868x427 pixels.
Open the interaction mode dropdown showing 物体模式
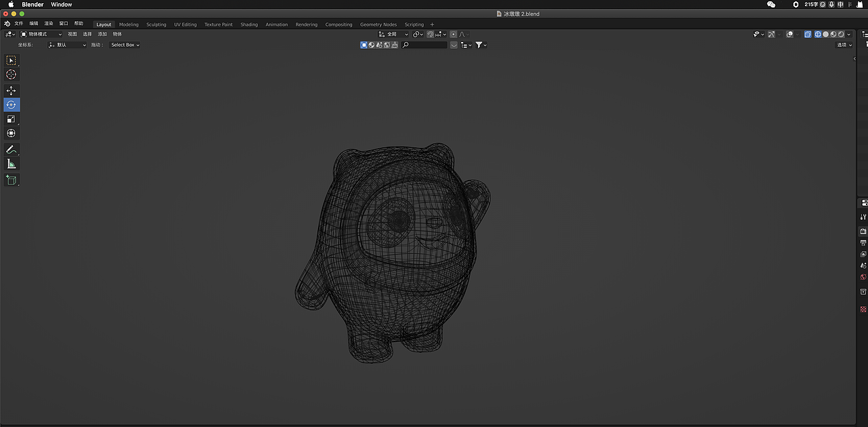[41, 34]
